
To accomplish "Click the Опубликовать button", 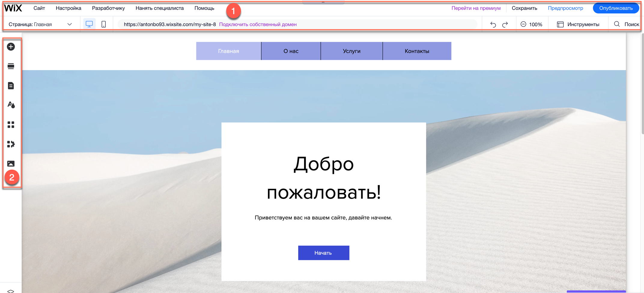I will (x=616, y=8).
